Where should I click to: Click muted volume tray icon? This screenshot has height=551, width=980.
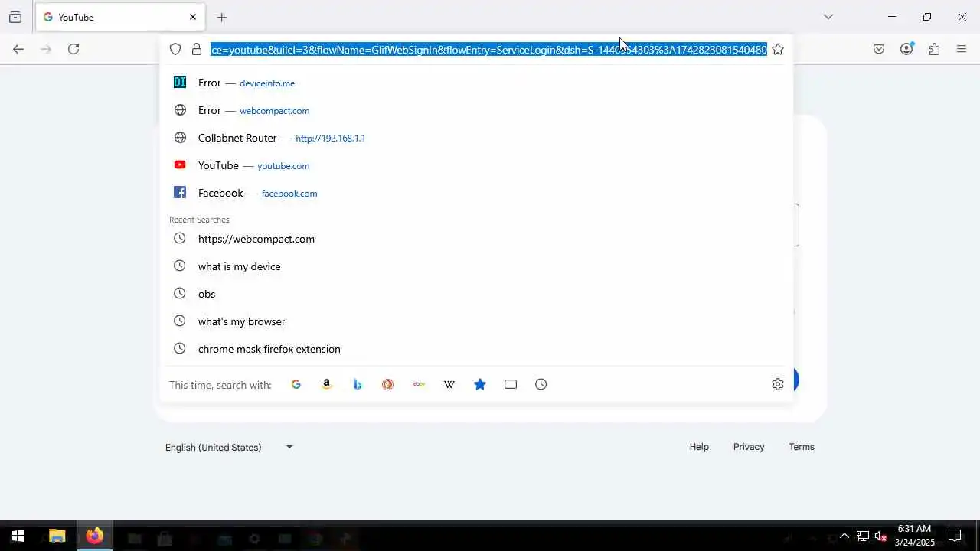pos(880,536)
